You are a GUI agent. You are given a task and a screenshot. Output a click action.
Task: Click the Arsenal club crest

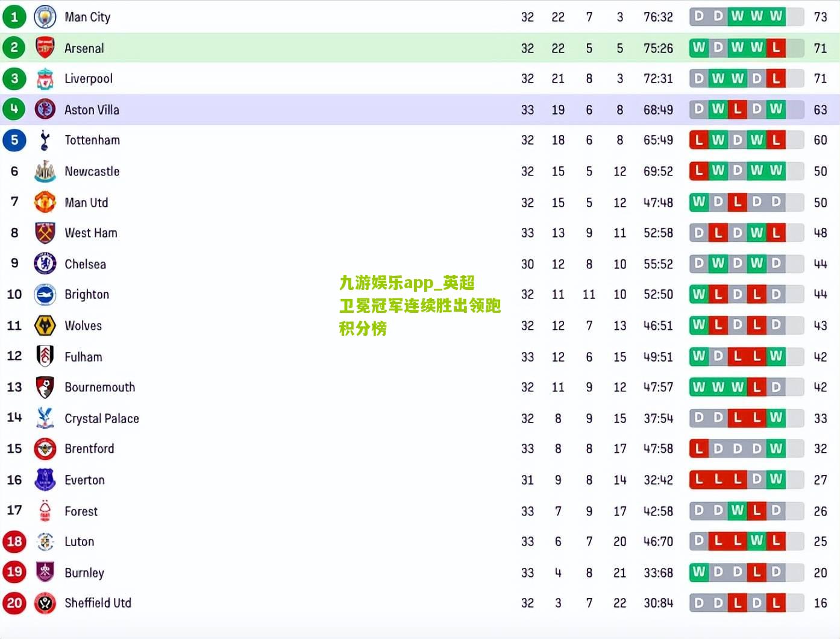(45, 48)
